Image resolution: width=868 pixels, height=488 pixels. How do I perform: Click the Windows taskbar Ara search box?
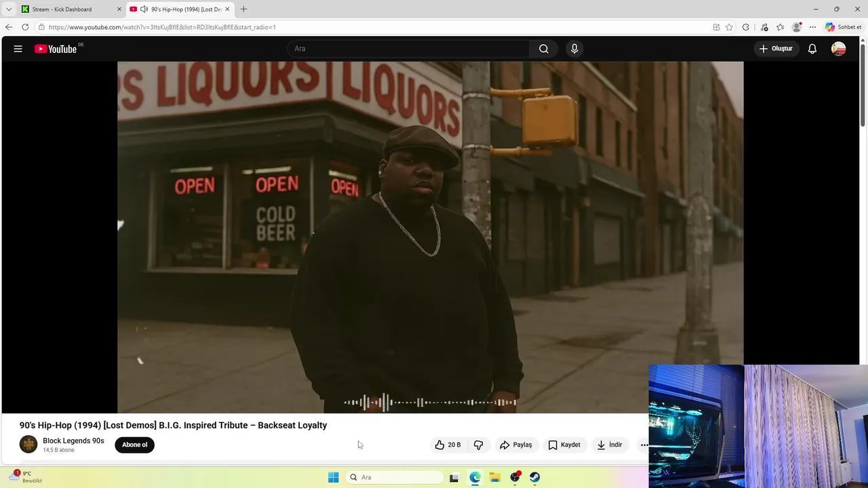pos(394,477)
